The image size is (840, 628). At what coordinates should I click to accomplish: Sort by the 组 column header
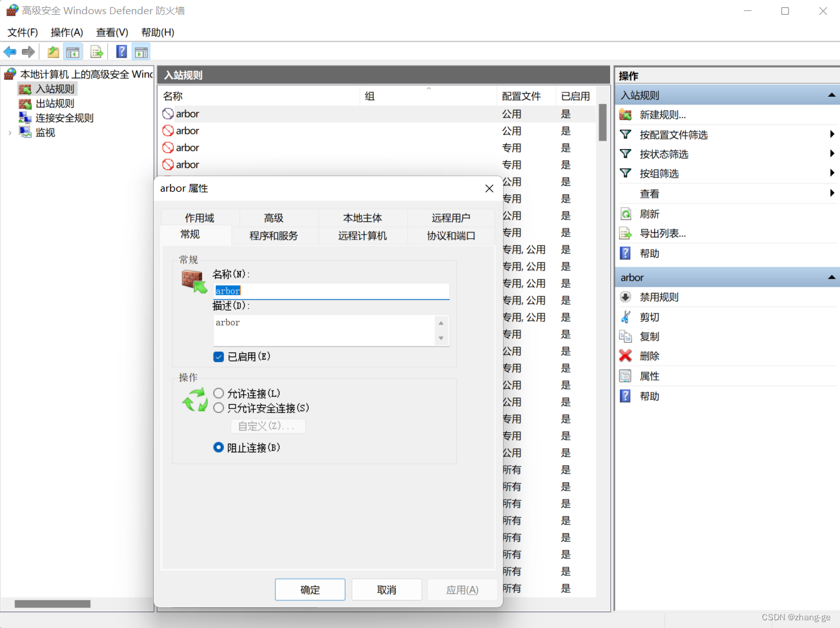[x=428, y=96]
